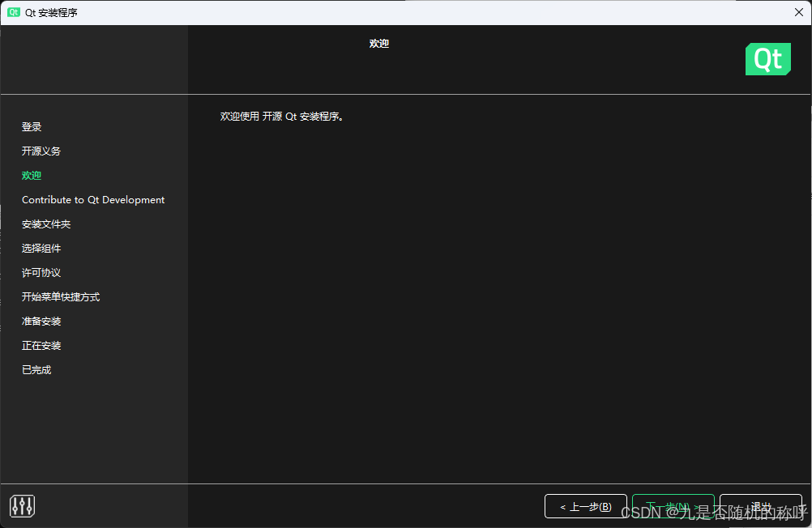Select the 登录 step in sidebar
This screenshot has height=528, width=812.
point(32,127)
